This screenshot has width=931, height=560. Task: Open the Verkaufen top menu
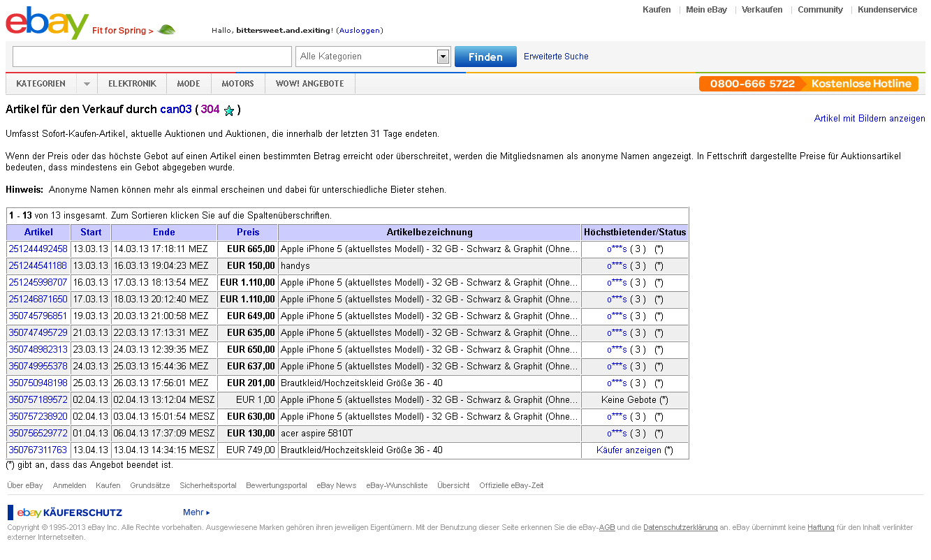click(x=762, y=10)
